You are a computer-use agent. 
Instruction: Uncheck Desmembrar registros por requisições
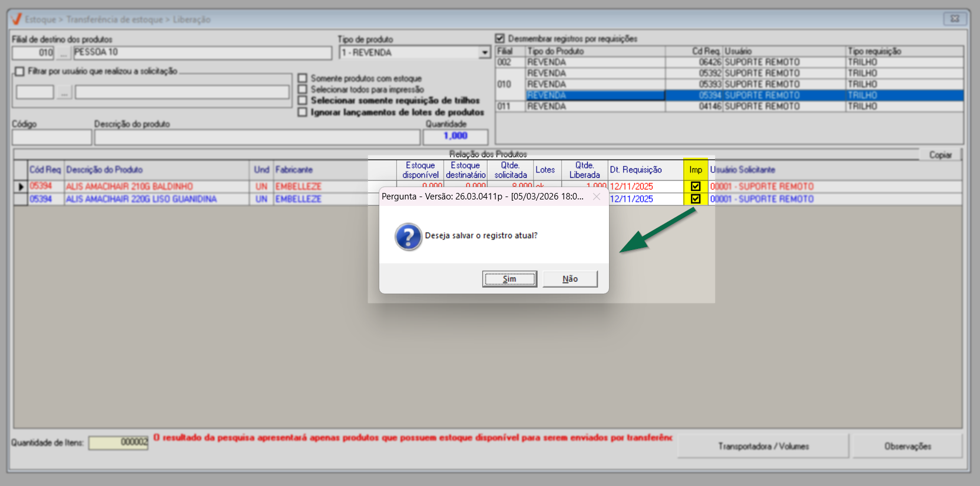click(x=500, y=39)
